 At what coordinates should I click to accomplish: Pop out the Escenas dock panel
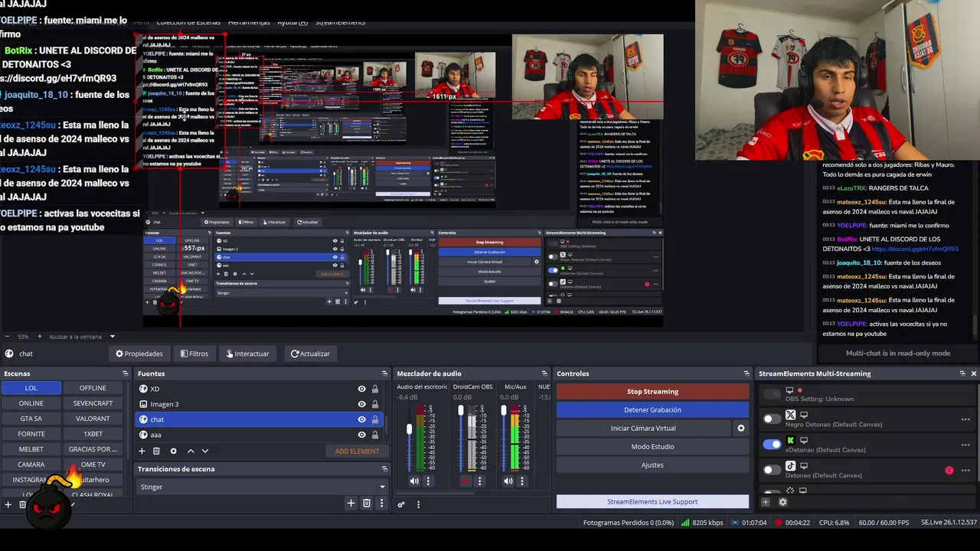point(126,373)
